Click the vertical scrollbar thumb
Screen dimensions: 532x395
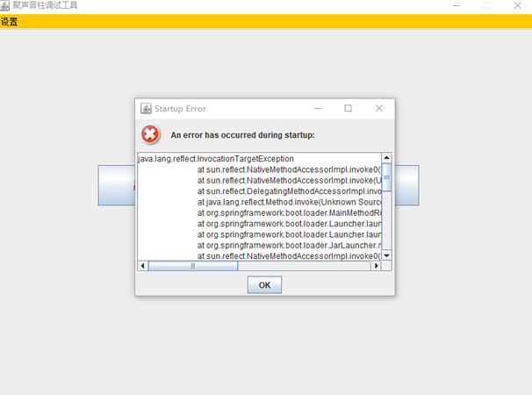(x=386, y=177)
